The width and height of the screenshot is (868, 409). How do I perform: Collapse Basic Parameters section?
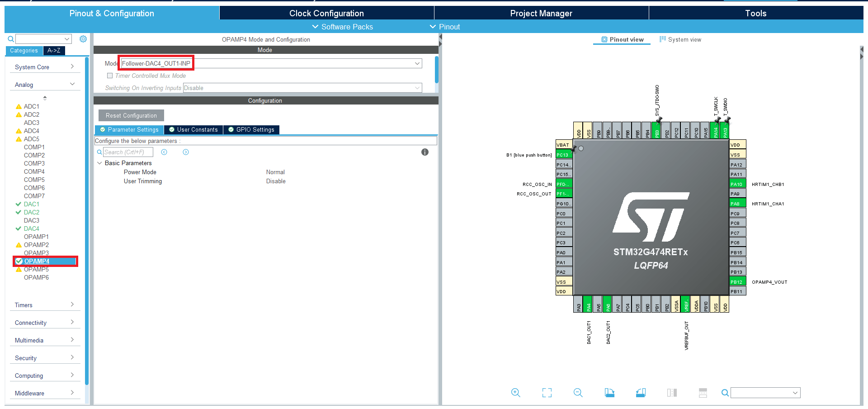point(99,163)
